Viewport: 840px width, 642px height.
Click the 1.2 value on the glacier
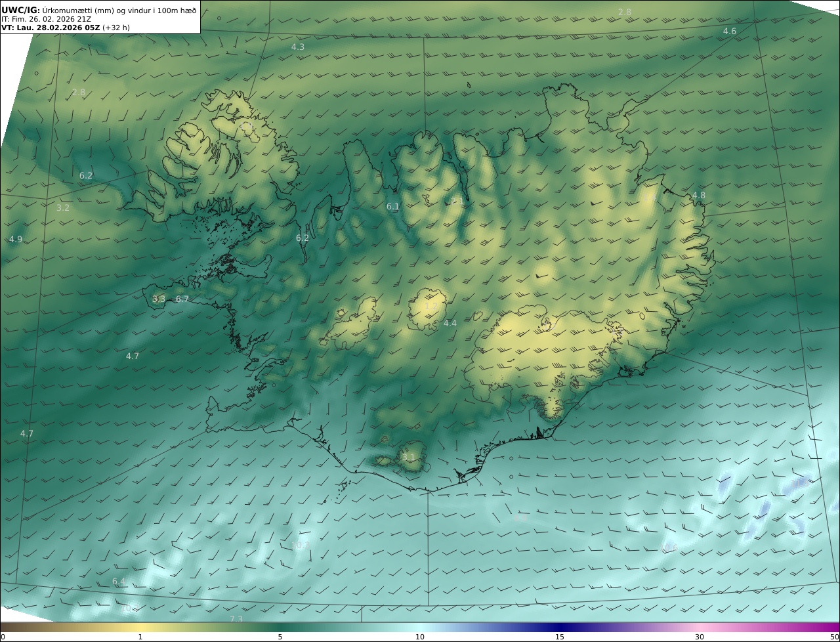coord(431,307)
